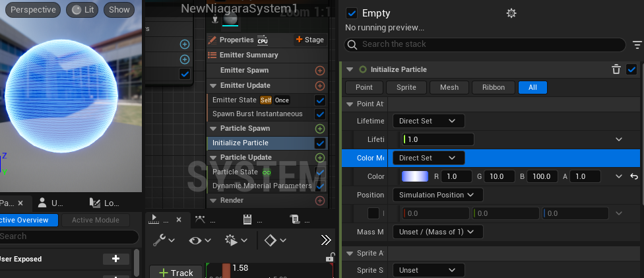Collapse the Point Attributes section
Screen dimensions: 644x278
[x=350, y=104]
